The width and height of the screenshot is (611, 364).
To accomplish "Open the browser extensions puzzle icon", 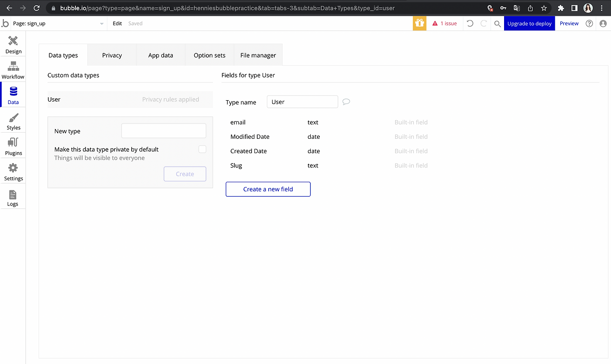I will [x=561, y=8].
